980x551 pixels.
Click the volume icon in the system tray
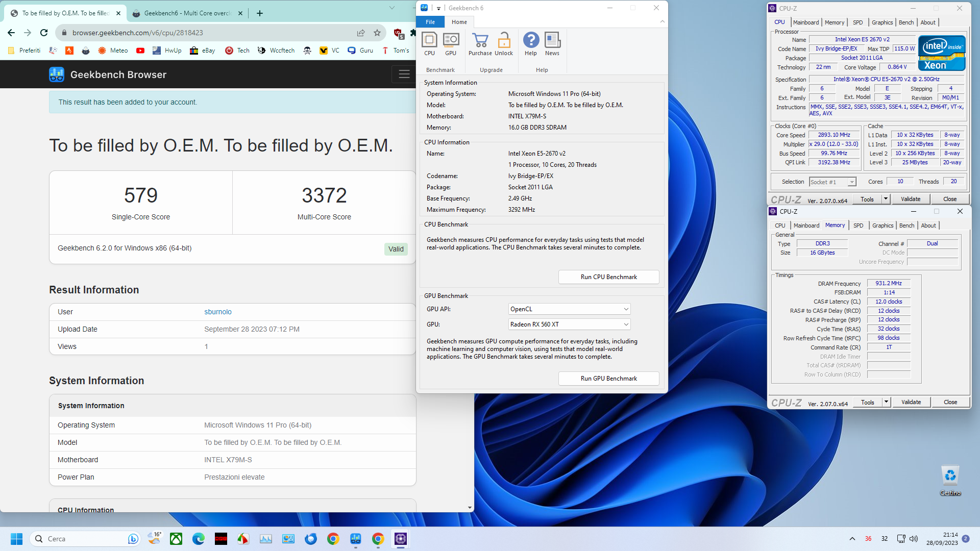[914, 539]
